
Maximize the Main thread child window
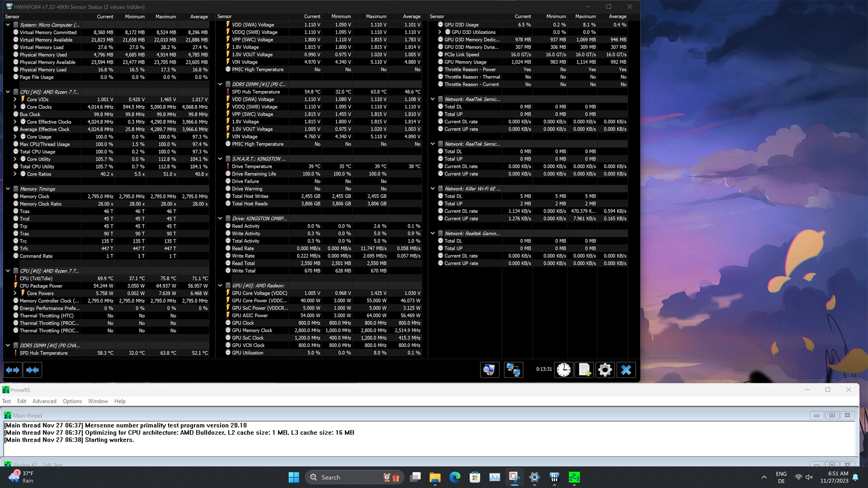[x=832, y=415]
